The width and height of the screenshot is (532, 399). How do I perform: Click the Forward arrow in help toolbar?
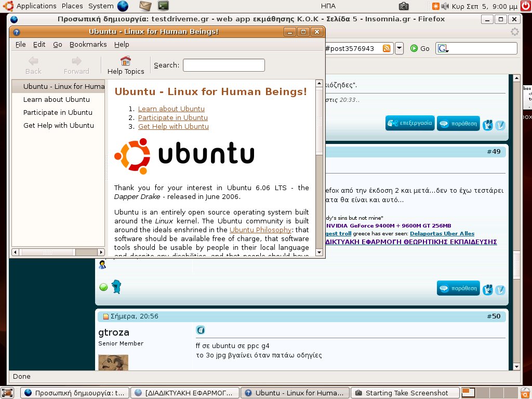click(76, 65)
